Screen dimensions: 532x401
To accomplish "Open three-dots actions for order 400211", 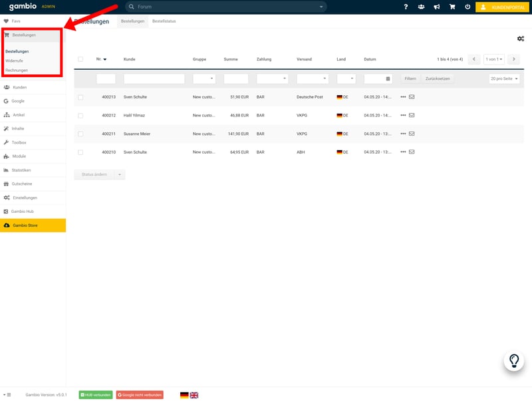I will [x=403, y=134].
